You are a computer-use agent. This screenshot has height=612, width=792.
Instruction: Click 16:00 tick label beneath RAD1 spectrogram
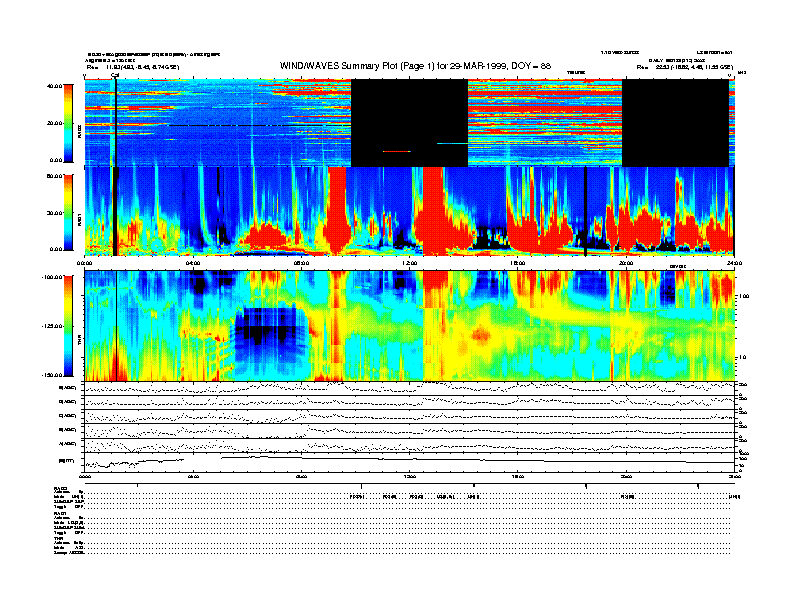coord(518,263)
